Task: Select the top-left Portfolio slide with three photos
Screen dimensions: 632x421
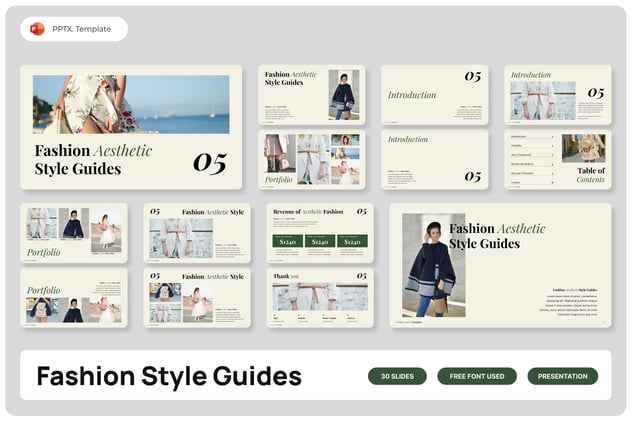Action: [x=74, y=232]
